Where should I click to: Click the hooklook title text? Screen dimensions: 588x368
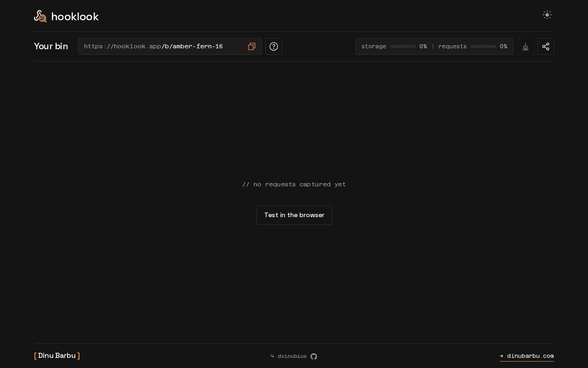pos(75,17)
